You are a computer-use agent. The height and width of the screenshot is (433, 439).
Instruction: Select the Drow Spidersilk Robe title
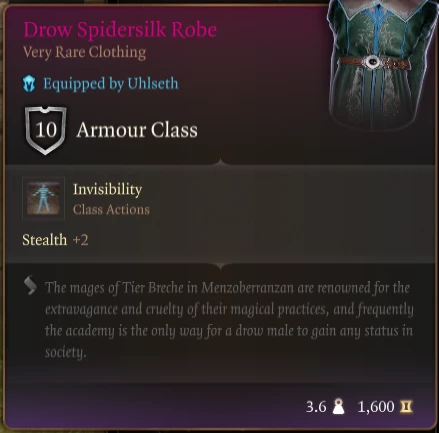(x=120, y=30)
